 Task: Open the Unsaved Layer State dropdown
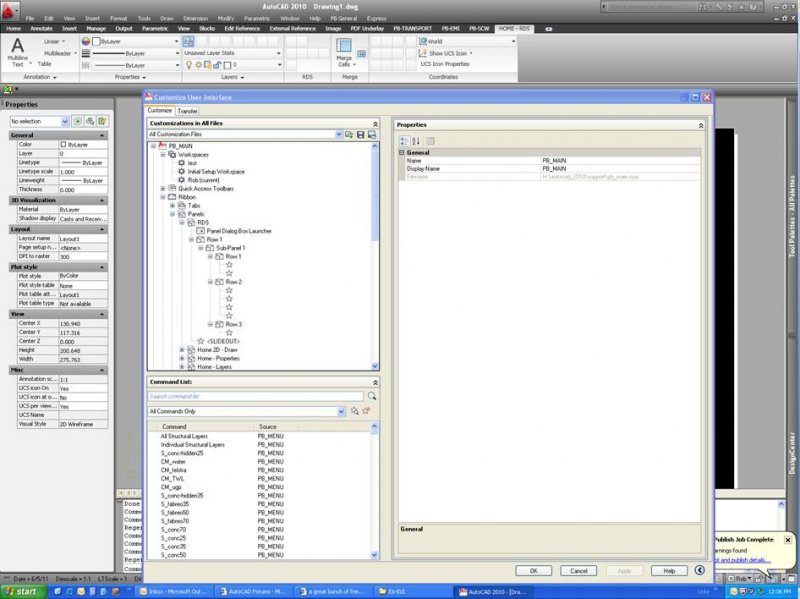[x=279, y=53]
